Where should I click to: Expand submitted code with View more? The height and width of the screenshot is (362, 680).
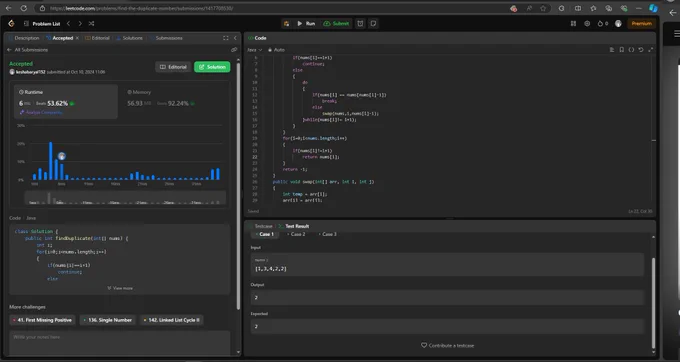(120, 288)
